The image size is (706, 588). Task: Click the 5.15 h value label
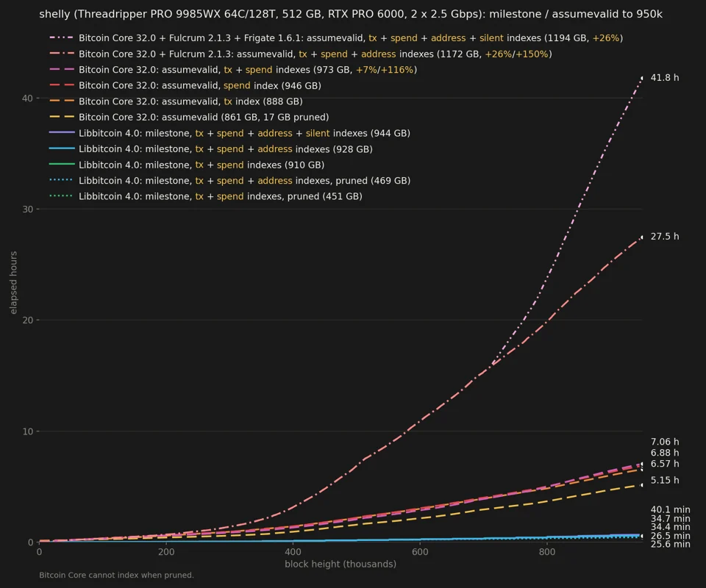click(665, 480)
